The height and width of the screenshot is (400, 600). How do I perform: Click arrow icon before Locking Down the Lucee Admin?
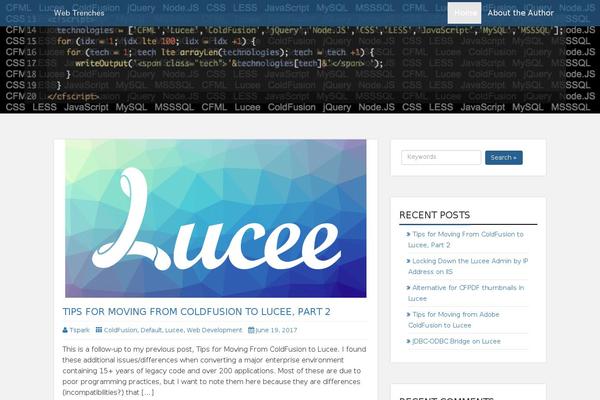tap(408, 261)
